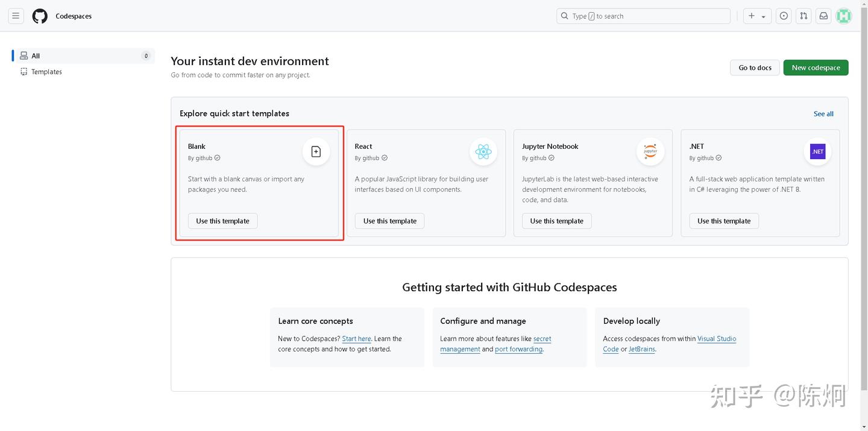
Task: Open the user avatar menu
Action: (x=844, y=16)
